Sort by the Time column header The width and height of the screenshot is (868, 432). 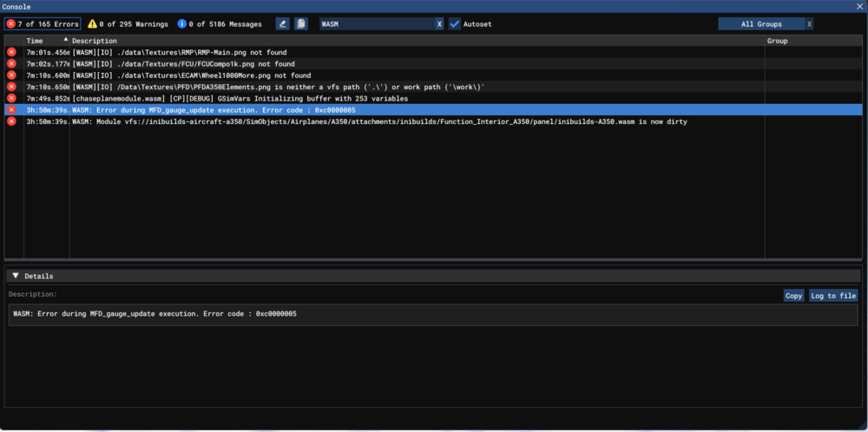pos(35,41)
